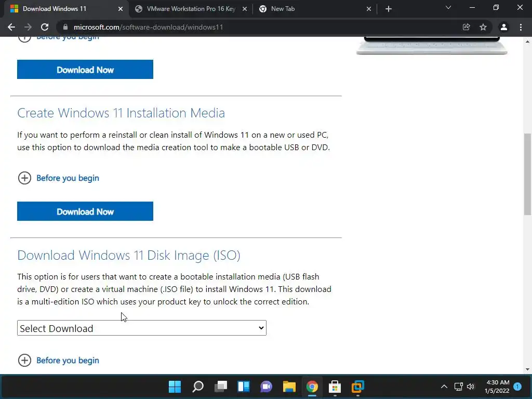Open Chrome profile avatar menu
Image resolution: width=532 pixels, height=399 pixels.
click(504, 27)
